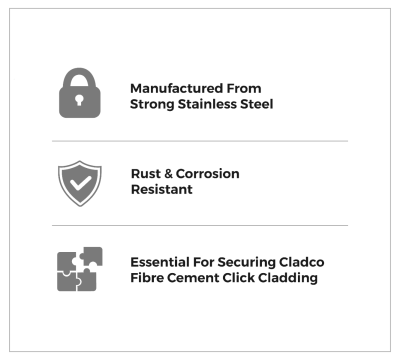Click the bottom-right puzzle piece

87,279
